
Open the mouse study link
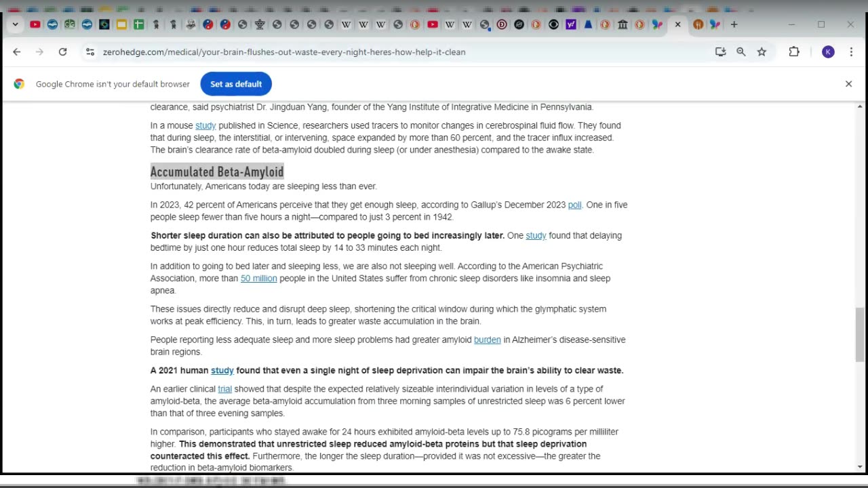(205, 125)
